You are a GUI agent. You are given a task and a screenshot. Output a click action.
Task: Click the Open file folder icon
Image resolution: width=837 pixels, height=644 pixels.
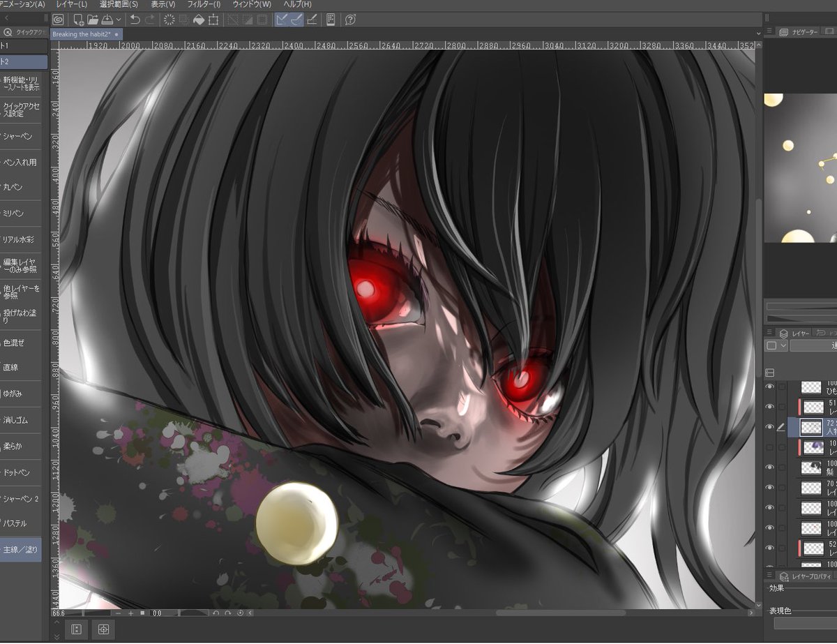[93, 20]
